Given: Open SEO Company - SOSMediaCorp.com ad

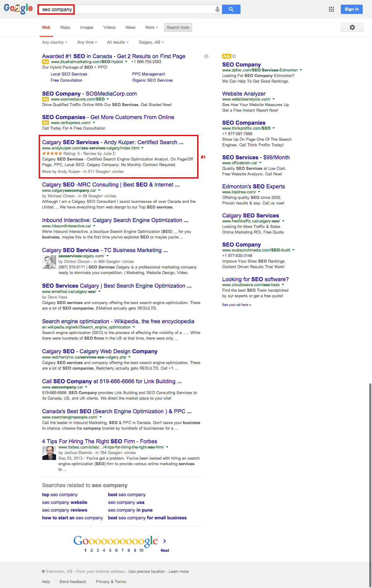Looking at the screenshot, I should (89, 94).
